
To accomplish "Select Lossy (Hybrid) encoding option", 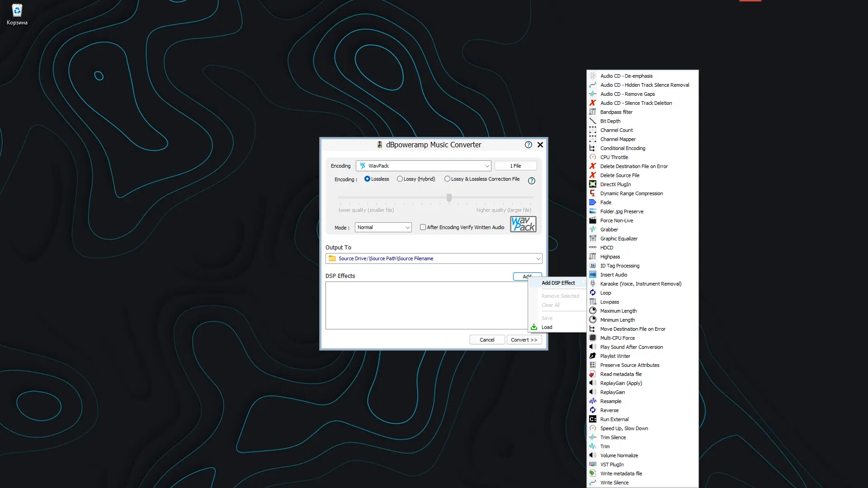I will click(x=400, y=179).
